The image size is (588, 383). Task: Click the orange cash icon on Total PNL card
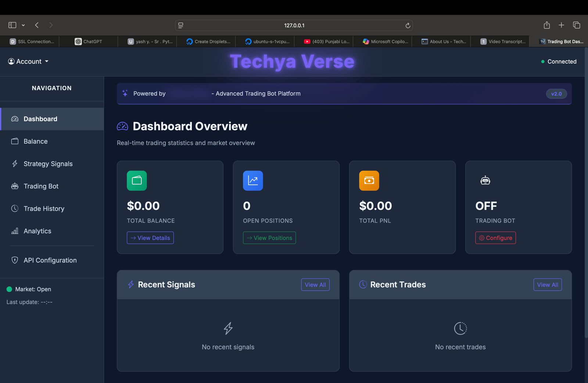(x=369, y=181)
